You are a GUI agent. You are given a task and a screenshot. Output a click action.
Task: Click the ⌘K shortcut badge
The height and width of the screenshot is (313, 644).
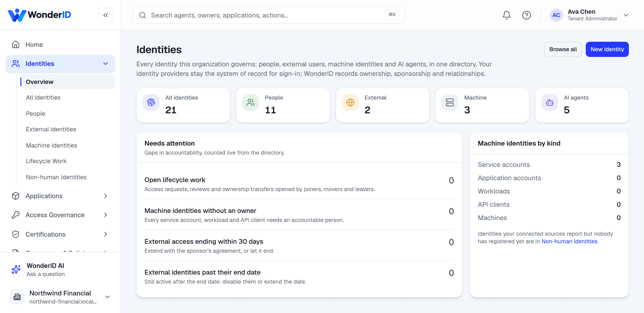(x=392, y=15)
